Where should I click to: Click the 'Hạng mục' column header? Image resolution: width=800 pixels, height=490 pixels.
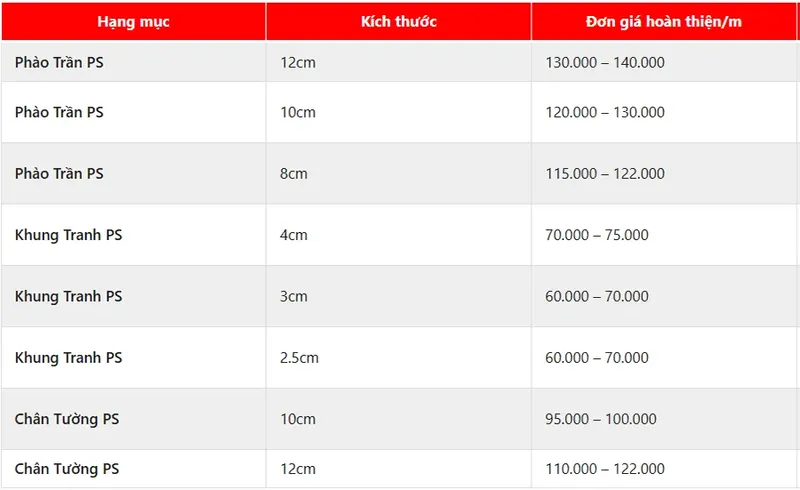tap(133, 21)
